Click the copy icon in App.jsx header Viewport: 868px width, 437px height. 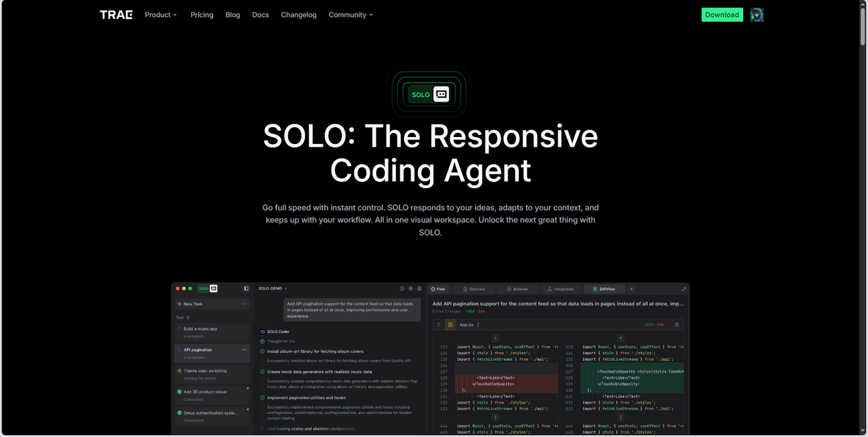pyautogui.click(x=676, y=325)
